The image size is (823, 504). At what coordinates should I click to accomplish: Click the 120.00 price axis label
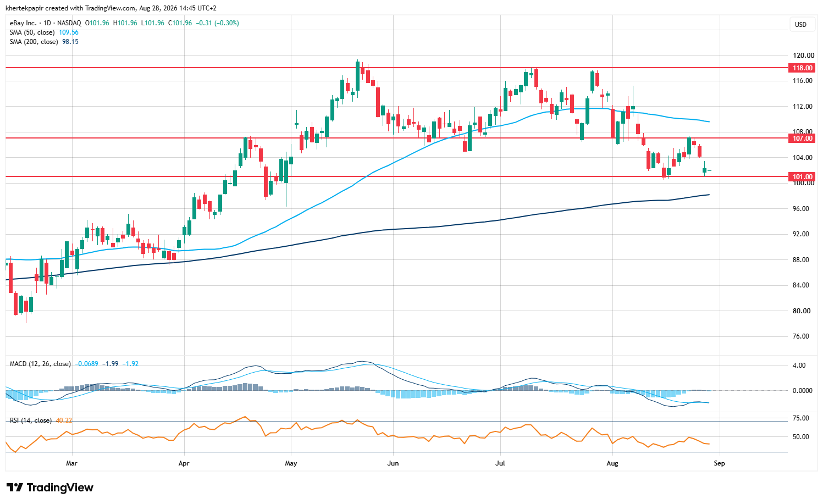point(803,56)
